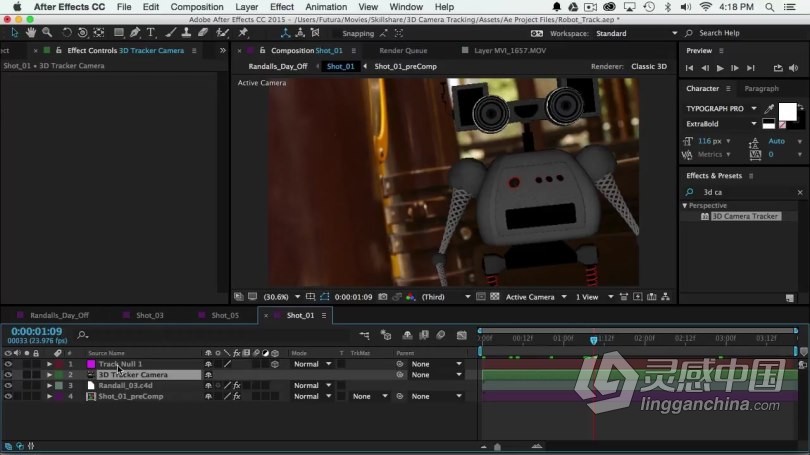The width and height of the screenshot is (810, 455).
Task: Open the Animation menu
Action: coord(326,7)
